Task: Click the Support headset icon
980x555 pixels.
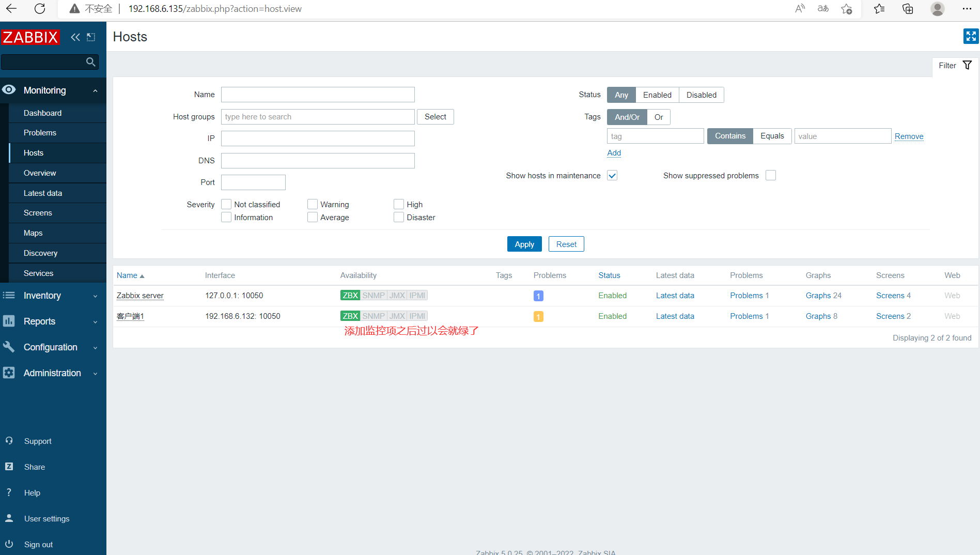Action: click(9, 441)
